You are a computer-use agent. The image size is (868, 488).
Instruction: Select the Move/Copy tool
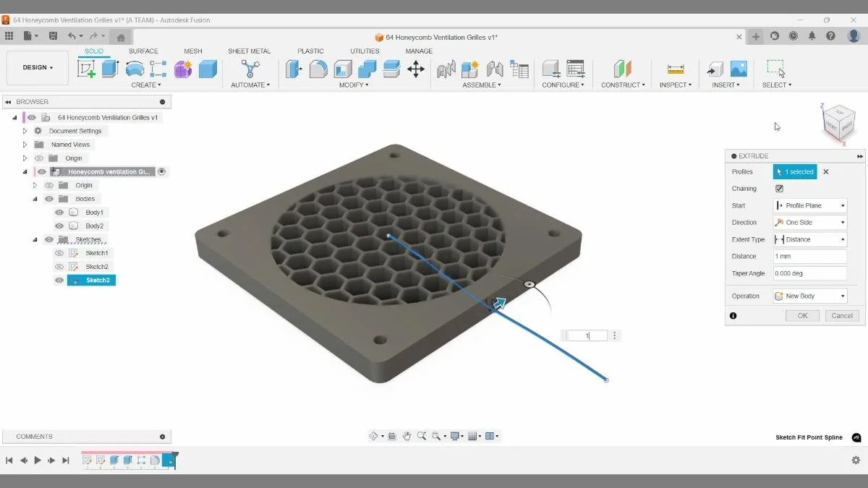point(415,69)
